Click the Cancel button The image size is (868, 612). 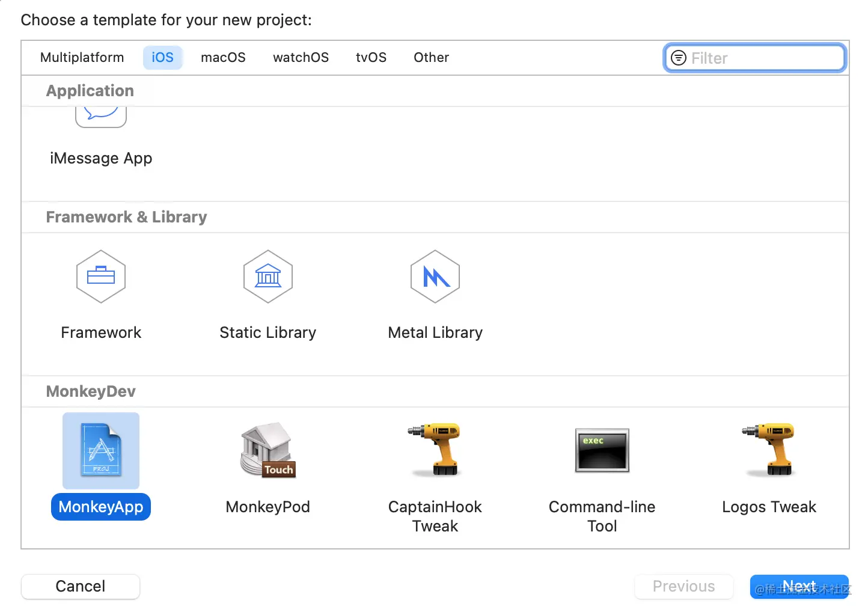81,586
